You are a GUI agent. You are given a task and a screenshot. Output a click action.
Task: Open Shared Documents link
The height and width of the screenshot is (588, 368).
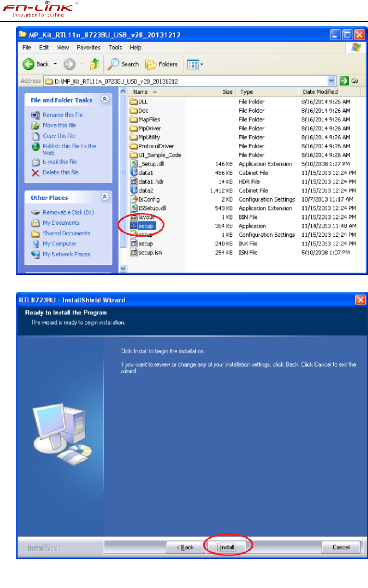66,233
